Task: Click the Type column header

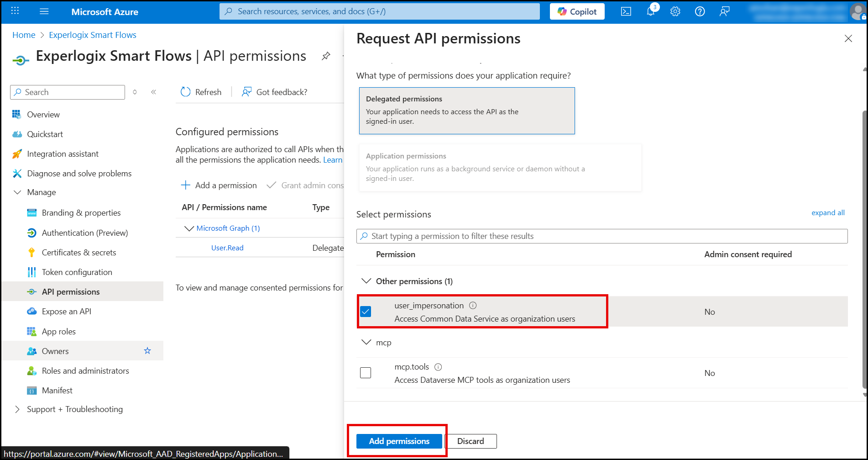Action: pyautogui.click(x=321, y=207)
